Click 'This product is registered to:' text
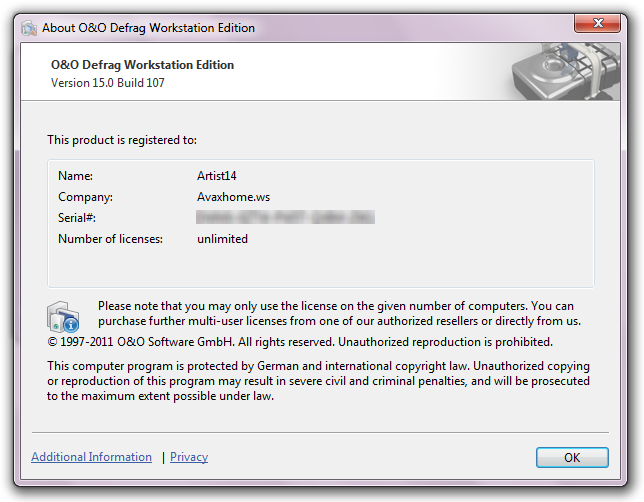Image resolution: width=644 pixels, height=502 pixels. [x=122, y=139]
